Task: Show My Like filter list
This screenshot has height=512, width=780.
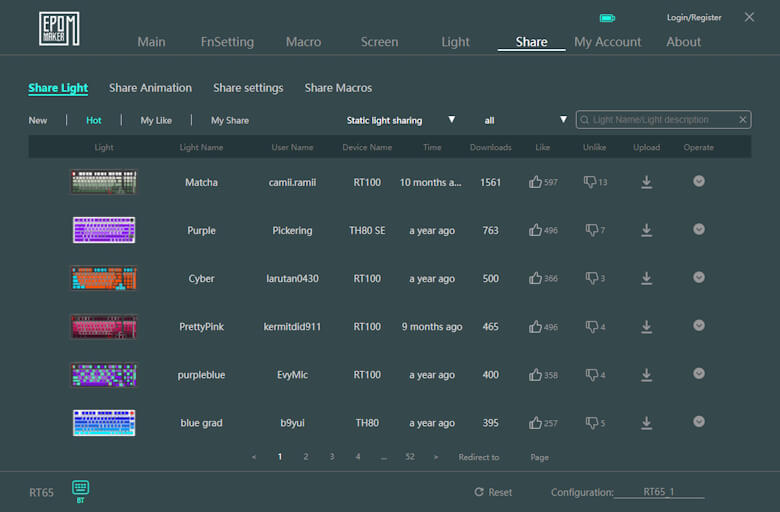Action: click(x=156, y=120)
